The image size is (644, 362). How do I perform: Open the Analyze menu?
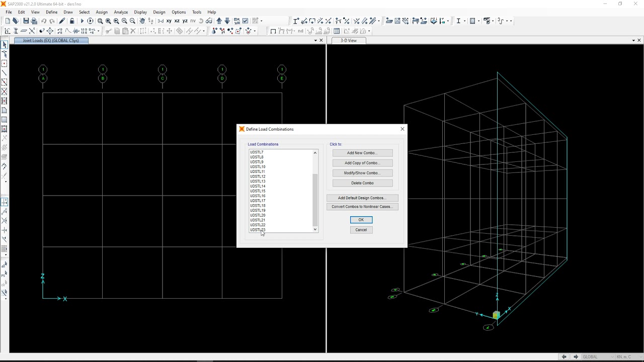pyautogui.click(x=121, y=12)
